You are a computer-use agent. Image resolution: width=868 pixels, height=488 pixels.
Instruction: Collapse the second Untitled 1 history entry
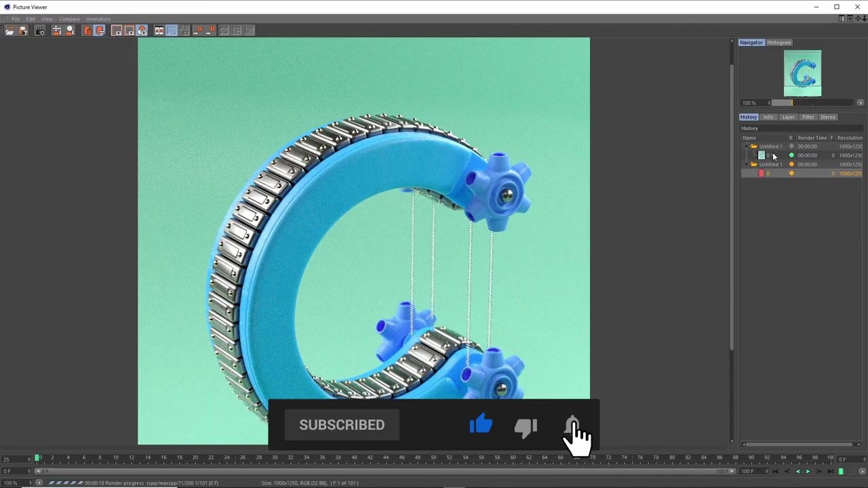point(747,164)
